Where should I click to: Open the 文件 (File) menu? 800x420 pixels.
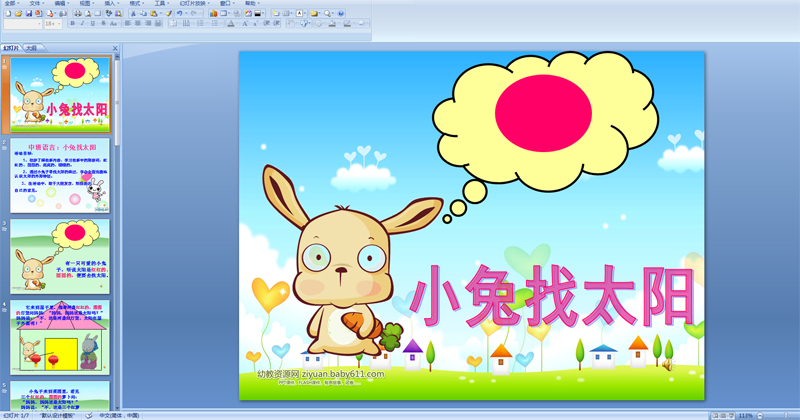tap(35, 3)
